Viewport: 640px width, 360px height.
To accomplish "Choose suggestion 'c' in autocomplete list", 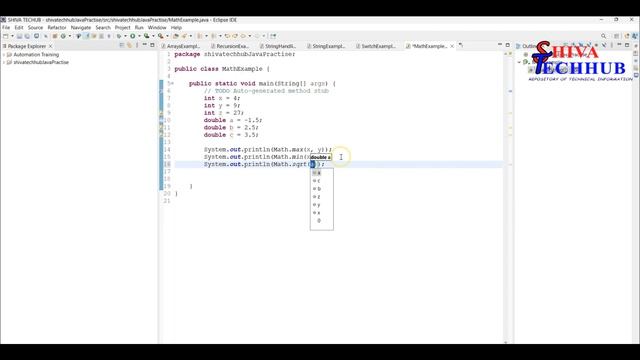I will pyautogui.click(x=322, y=181).
